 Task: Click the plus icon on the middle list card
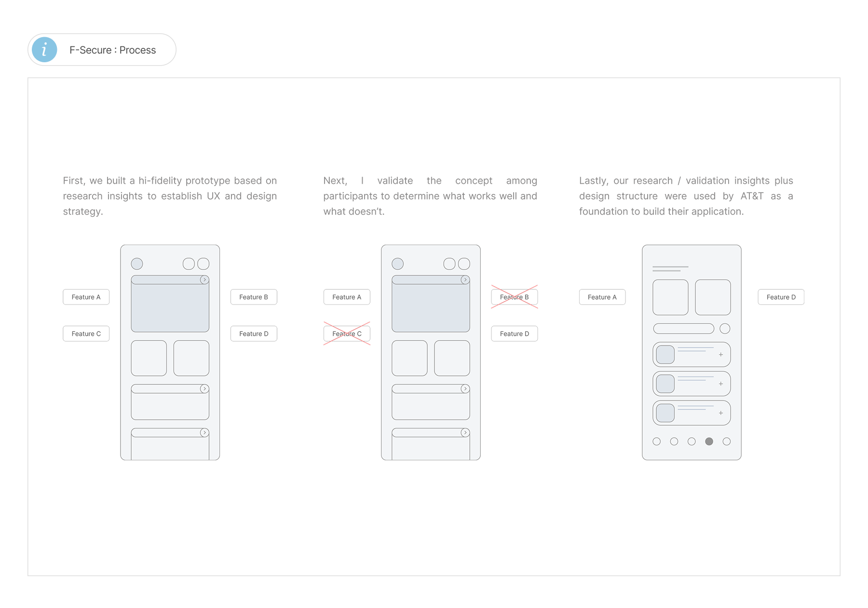pyautogui.click(x=721, y=384)
